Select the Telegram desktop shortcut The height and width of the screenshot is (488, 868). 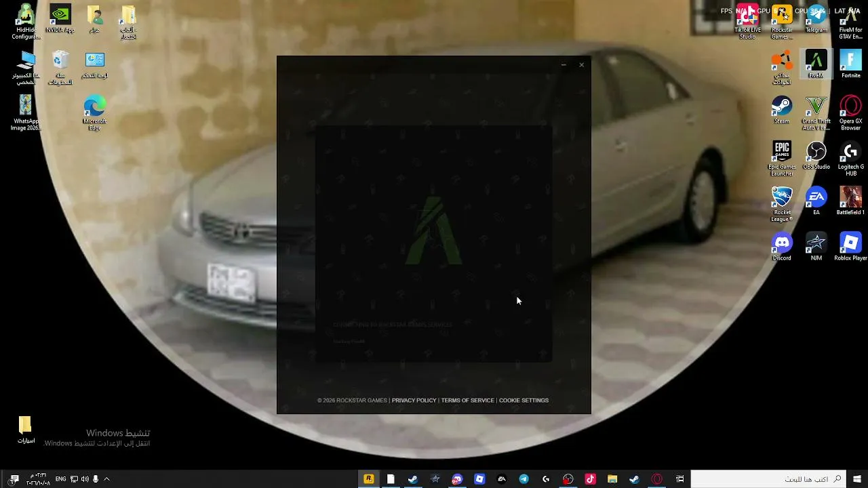pos(816,20)
